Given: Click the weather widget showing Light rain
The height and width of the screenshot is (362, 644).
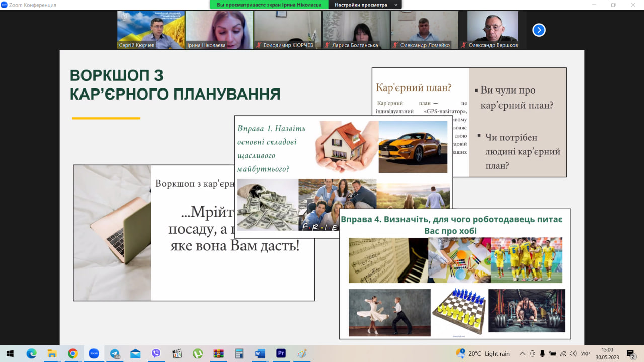Looking at the screenshot, I should click(483, 354).
